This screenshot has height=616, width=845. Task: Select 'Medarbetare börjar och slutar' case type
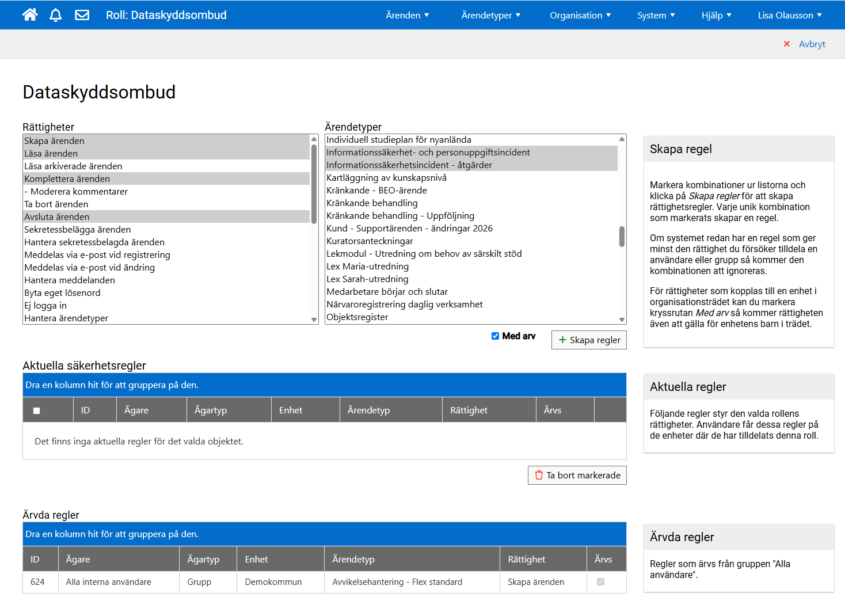click(471, 291)
